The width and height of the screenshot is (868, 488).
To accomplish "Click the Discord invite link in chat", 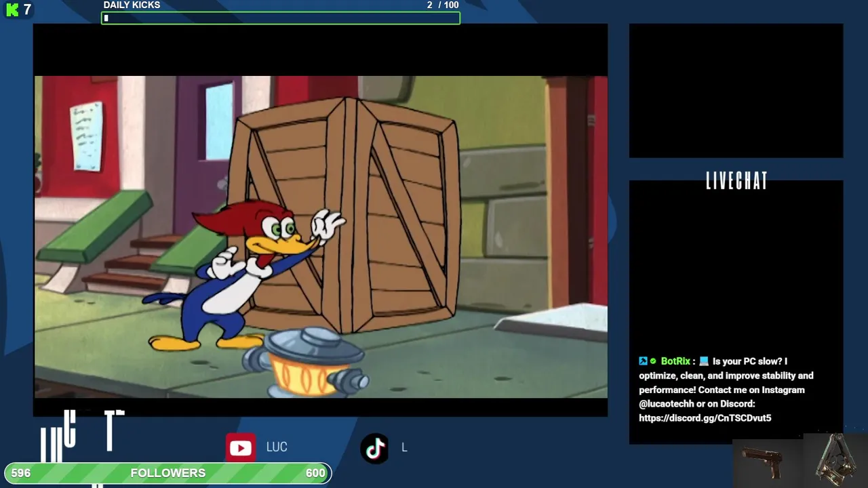I will pos(705,418).
